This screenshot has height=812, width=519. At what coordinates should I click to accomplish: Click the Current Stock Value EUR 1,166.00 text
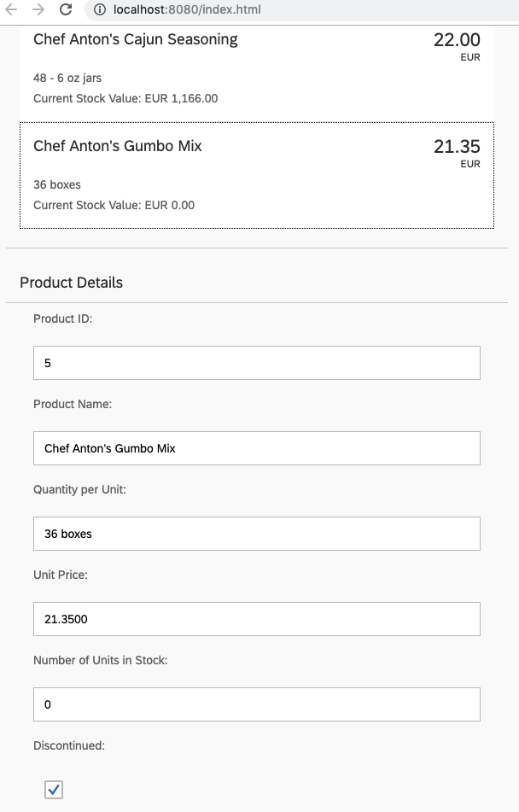tap(125, 98)
